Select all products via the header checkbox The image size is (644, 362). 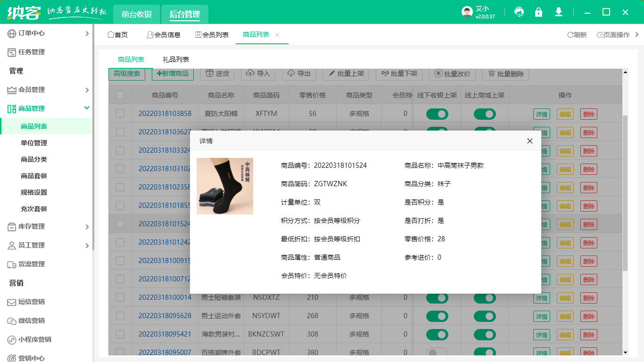(120, 95)
